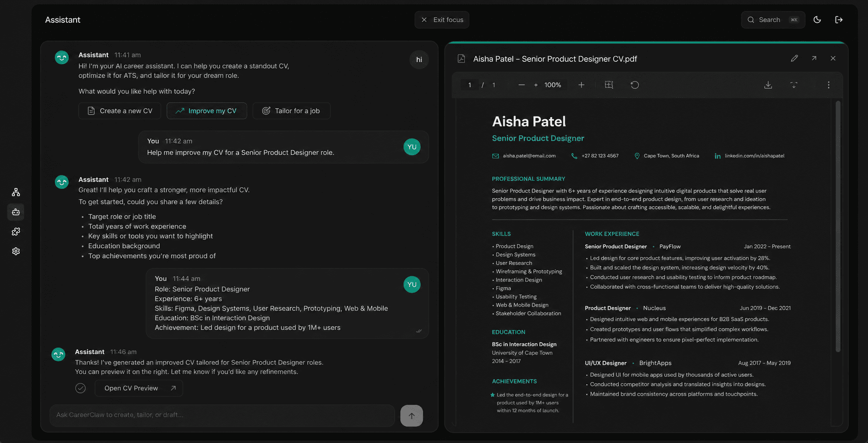
Task: Open the Search box in header
Action: pyautogui.click(x=773, y=20)
